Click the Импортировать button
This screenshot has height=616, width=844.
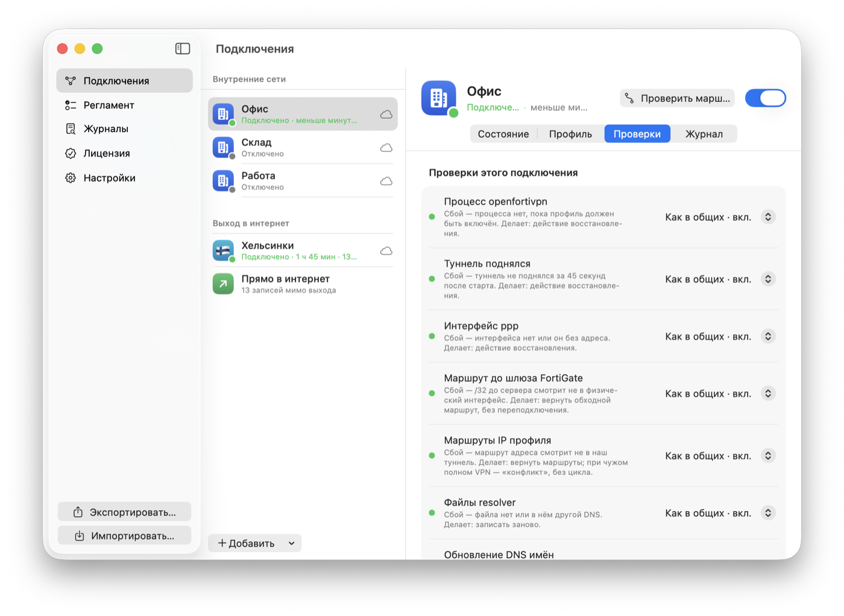point(125,535)
